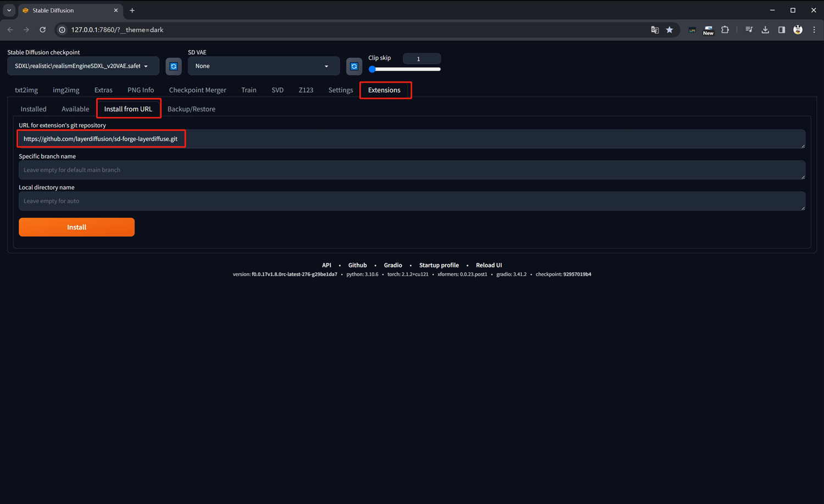Image resolution: width=824 pixels, height=504 pixels.
Task: Toggle the browser side panel icon
Action: pyautogui.click(x=781, y=30)
